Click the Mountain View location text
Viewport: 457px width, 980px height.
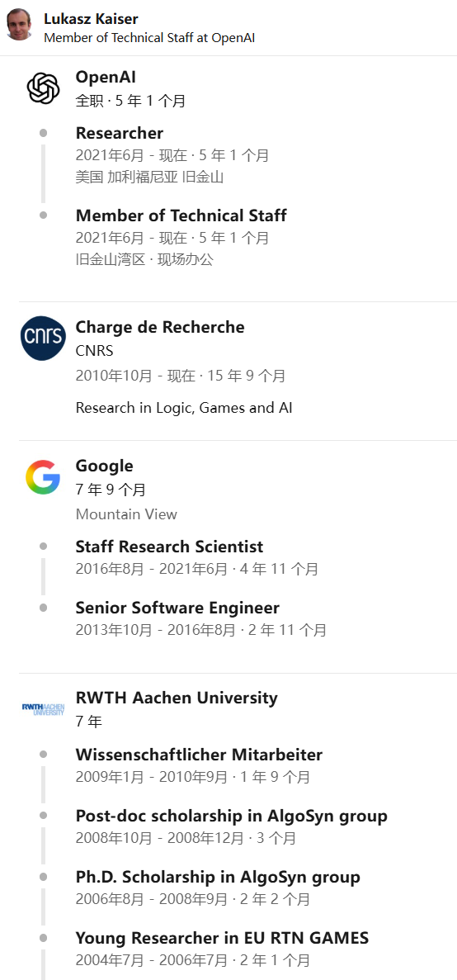126,514
